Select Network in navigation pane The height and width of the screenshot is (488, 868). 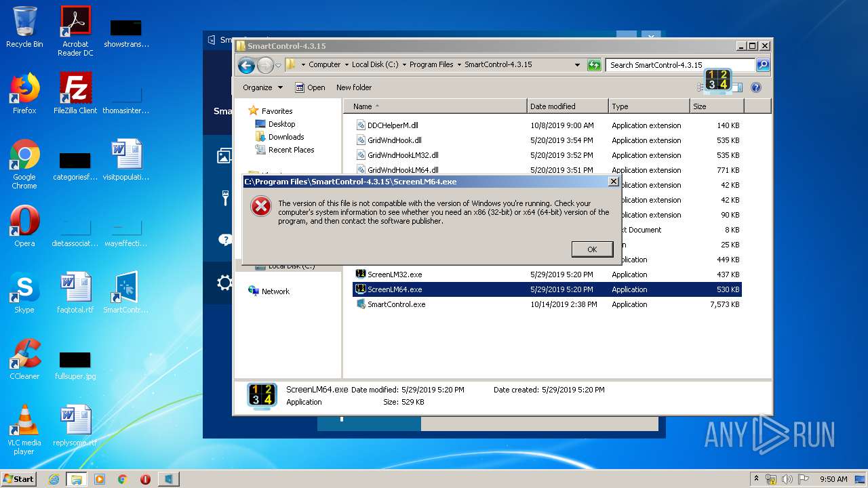[x=275, y=291]
